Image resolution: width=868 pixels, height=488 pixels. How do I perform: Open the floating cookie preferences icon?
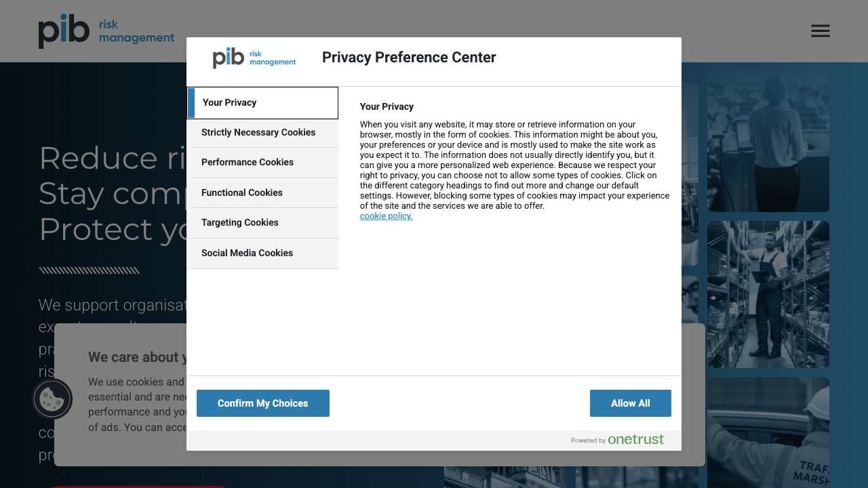click(x=52, y=399)
